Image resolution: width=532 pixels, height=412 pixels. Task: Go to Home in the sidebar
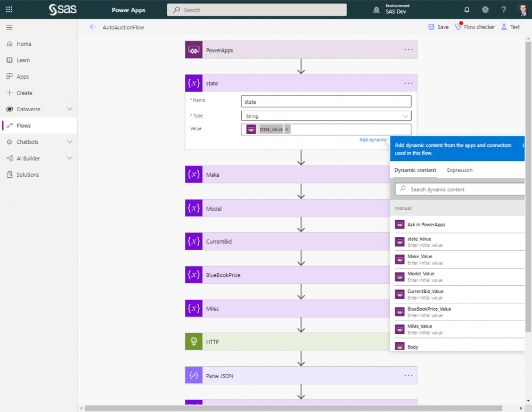point(38,44)
